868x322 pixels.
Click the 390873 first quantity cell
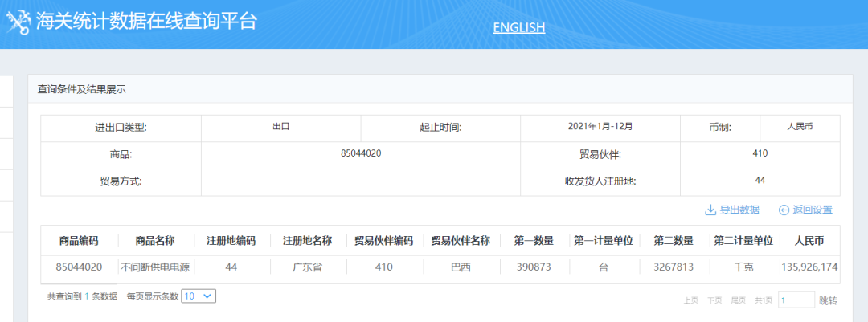pos(534,267)
